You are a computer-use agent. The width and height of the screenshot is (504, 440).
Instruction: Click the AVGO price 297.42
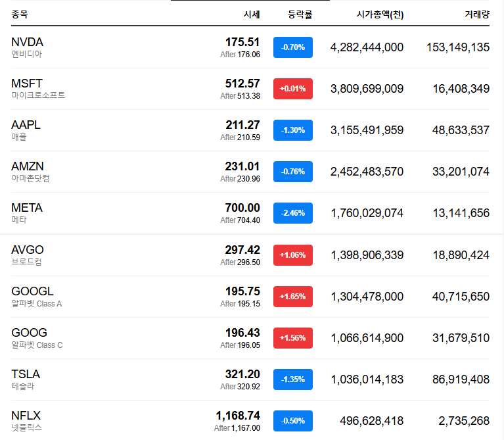click(242, 250)
